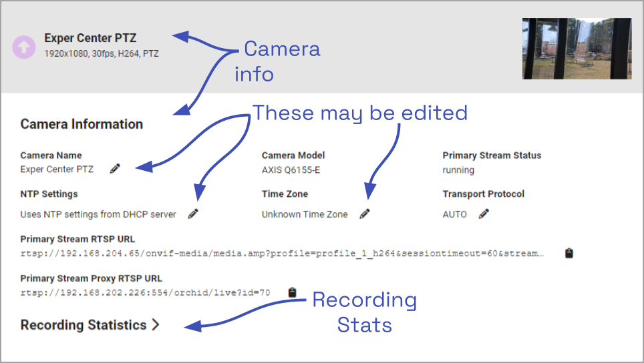Click the AUTO transport protocol value
Screen dimensions: 644x363
455,214
